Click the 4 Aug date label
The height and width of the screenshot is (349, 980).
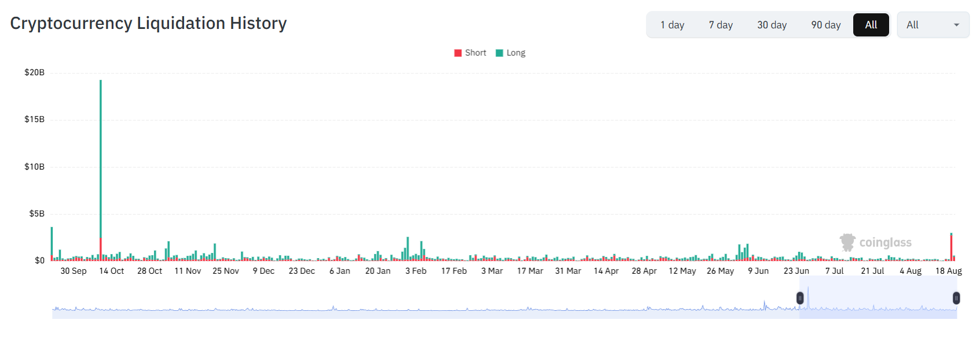point(911,271)
